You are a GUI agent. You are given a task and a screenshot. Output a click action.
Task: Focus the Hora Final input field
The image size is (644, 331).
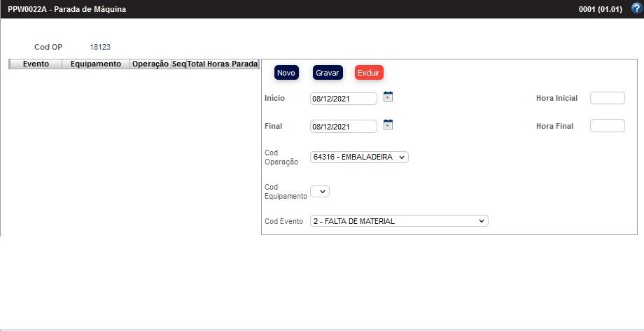[x=607, y=126]
